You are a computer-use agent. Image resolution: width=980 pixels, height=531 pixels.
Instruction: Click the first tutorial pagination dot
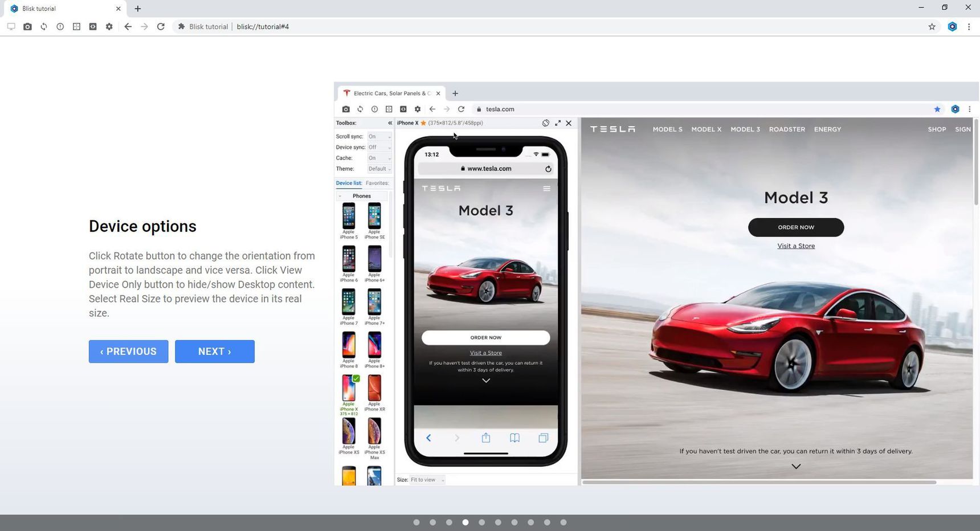coord(416,522)
